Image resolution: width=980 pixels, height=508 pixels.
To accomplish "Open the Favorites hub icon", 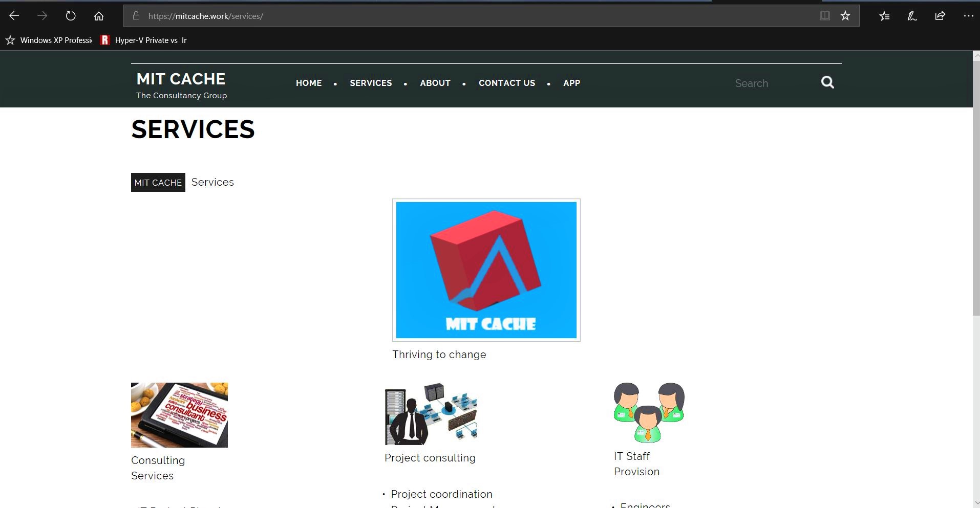I will tap(884, 16).
